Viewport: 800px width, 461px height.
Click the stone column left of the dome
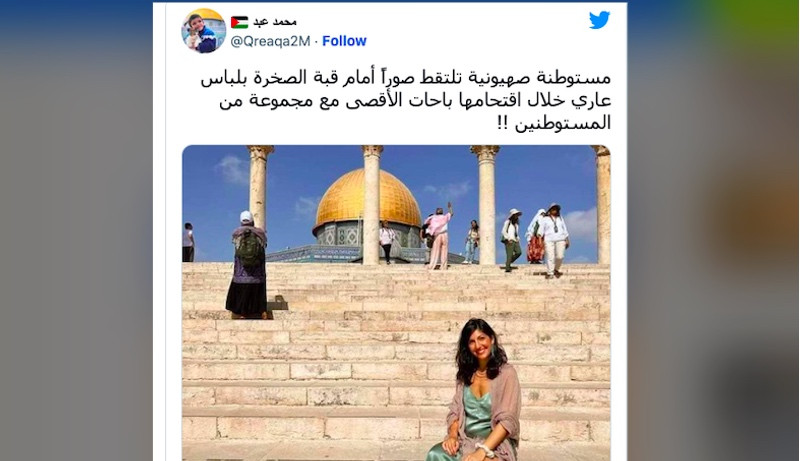coord(259,191)
